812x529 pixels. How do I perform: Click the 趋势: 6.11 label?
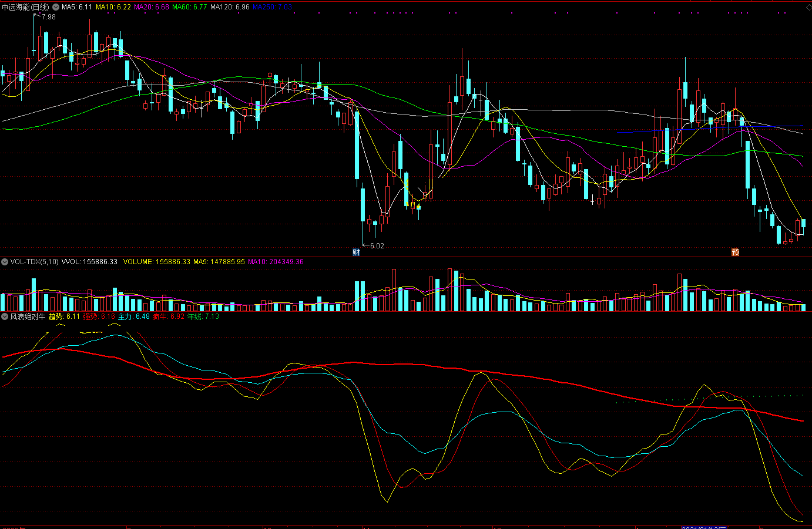64,316
